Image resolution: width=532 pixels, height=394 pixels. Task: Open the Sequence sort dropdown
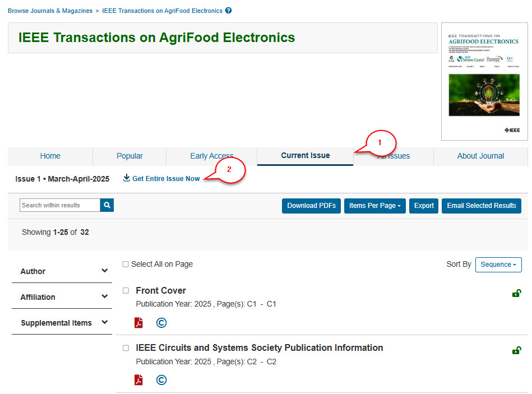click(x=498, y=265)
